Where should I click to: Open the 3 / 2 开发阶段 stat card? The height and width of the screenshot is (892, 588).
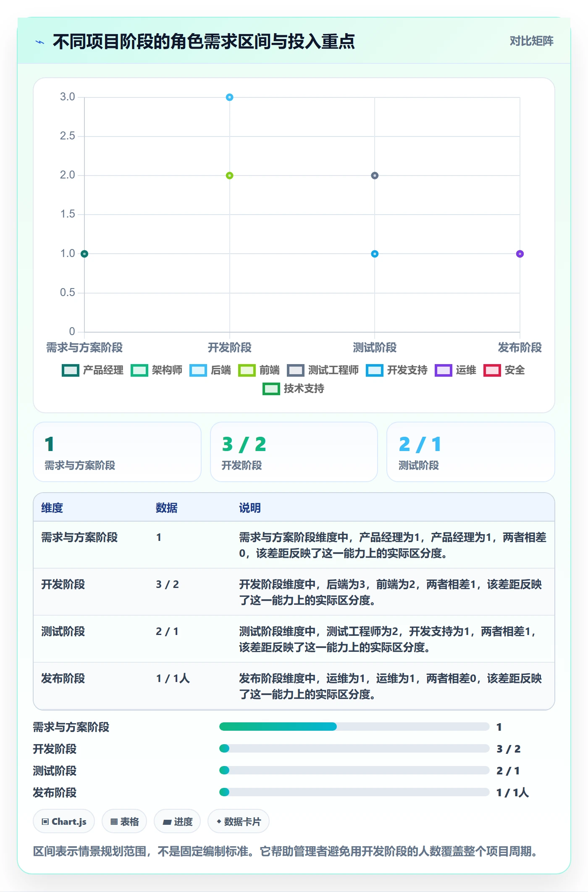[294, 452]
